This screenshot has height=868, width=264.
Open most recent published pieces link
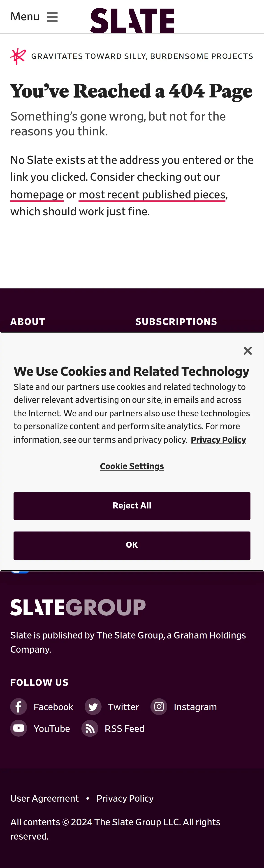tap(152, 194)
